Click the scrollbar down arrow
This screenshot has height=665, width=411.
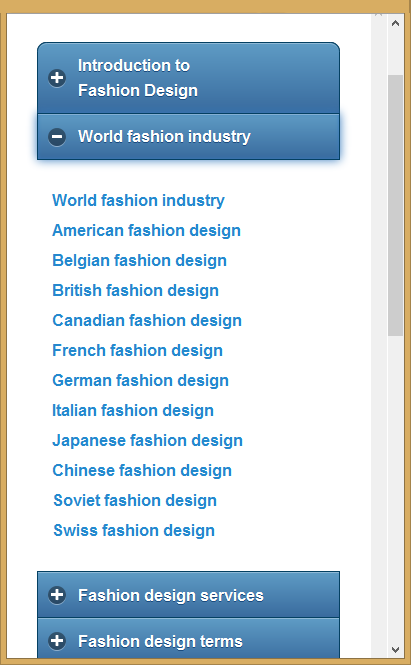click(395, 650)
